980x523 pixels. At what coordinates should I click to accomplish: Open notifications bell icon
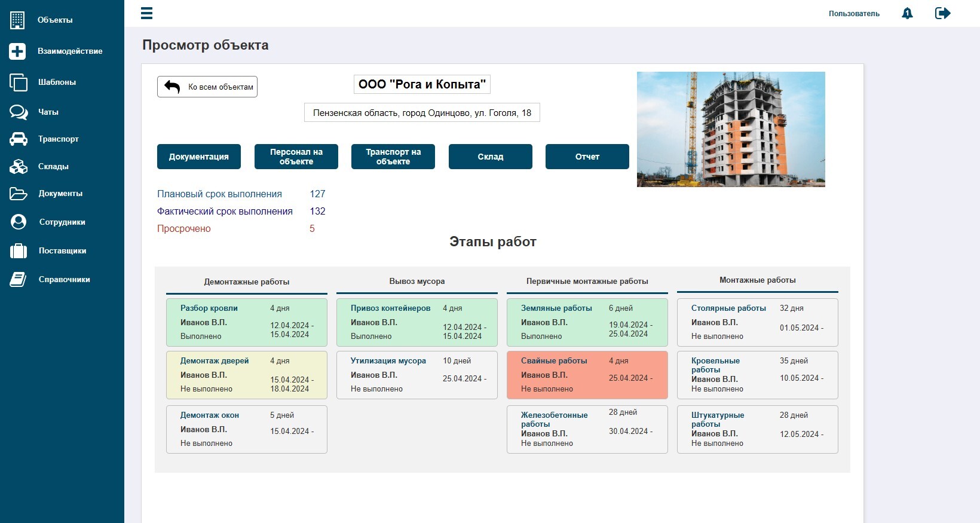click(907, 13)
